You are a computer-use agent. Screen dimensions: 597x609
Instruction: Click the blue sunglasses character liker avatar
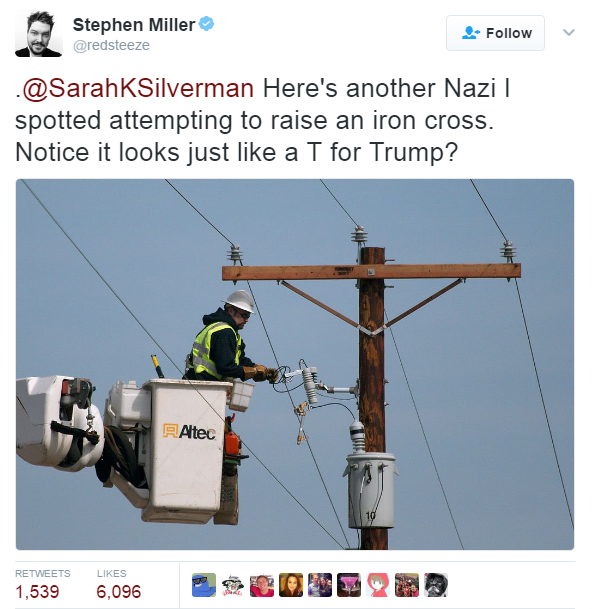click(204, 585)
